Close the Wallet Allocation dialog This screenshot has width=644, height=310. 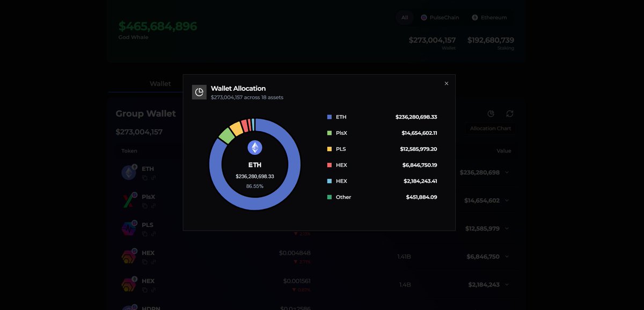pos(447,83)
